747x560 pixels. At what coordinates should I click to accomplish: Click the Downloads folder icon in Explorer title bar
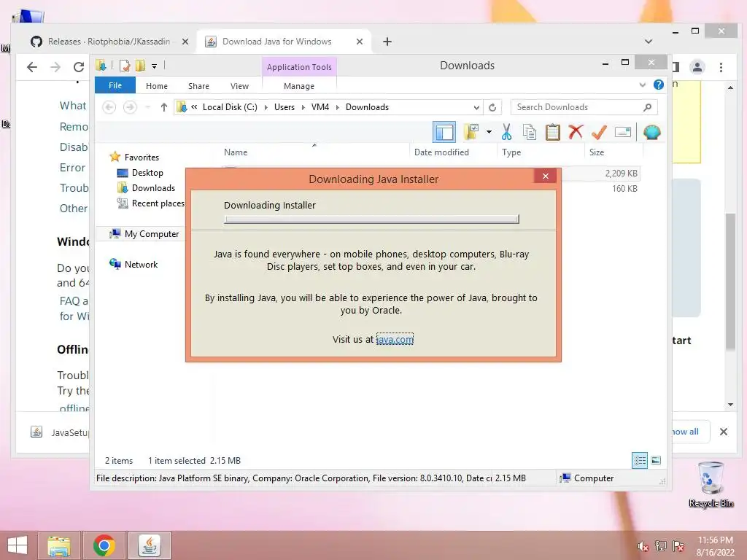pos(101,65)
